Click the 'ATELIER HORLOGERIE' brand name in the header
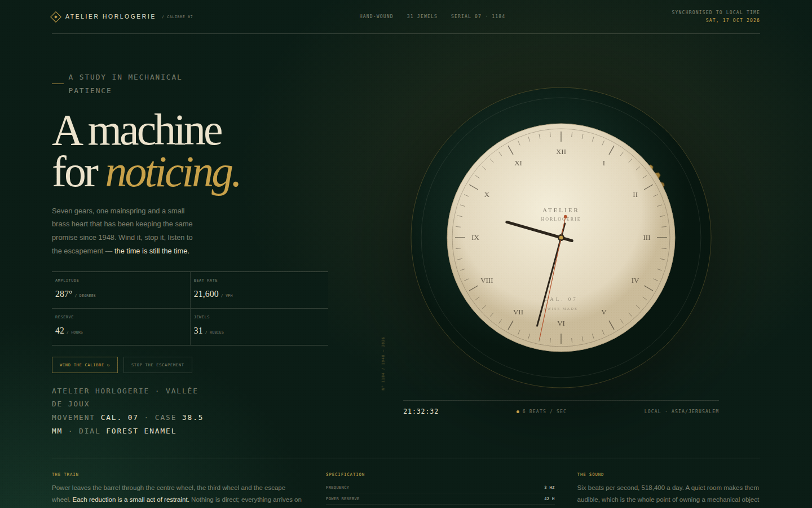The height and width of the screenshot is (508, 812). coord(111,17)
